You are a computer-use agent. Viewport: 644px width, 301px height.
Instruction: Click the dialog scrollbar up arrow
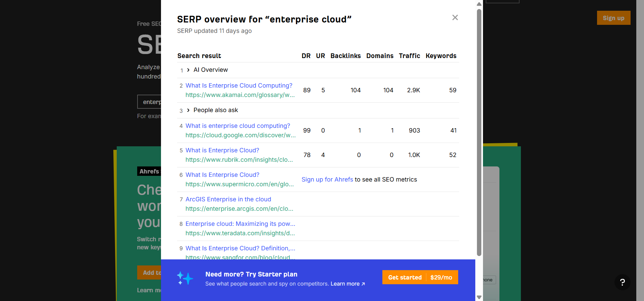(x=479, y=4)
